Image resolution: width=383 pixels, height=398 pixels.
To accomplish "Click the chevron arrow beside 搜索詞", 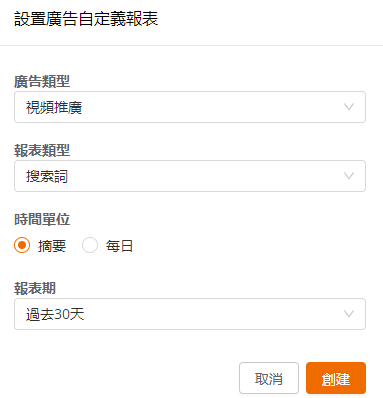I will pyautogui.click(x=349, y=176).
